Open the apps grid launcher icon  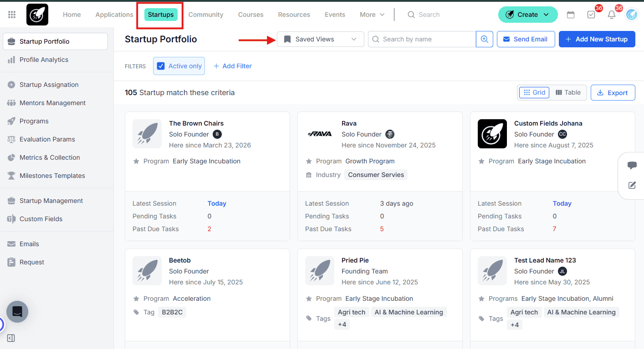pos(12,15)
